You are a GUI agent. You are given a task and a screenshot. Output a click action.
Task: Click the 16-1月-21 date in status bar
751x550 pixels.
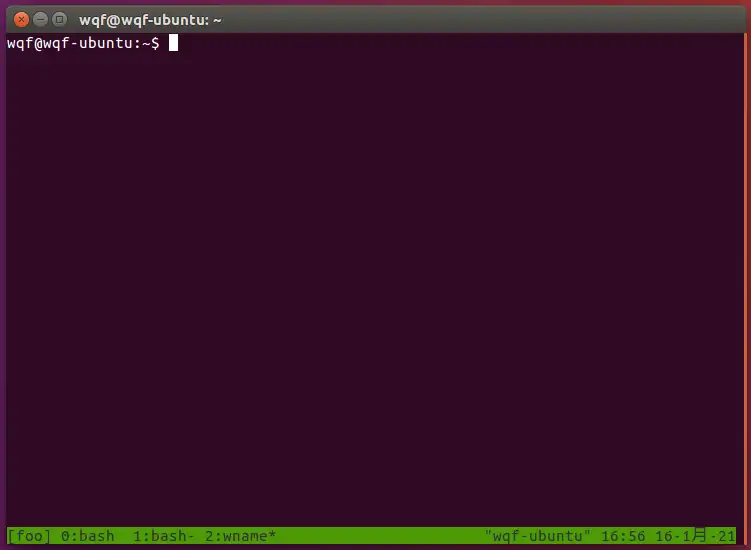click(695, 536)
